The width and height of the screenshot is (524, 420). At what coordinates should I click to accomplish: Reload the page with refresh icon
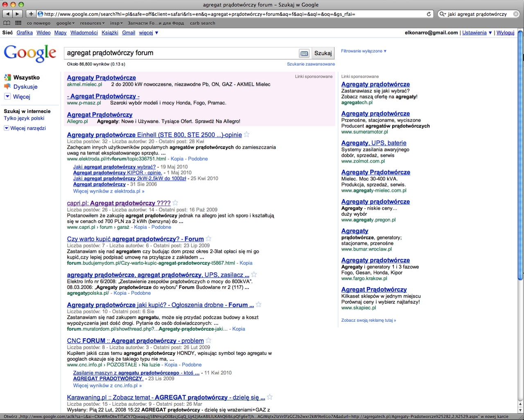pyautogui.click(x=429, y=14)
